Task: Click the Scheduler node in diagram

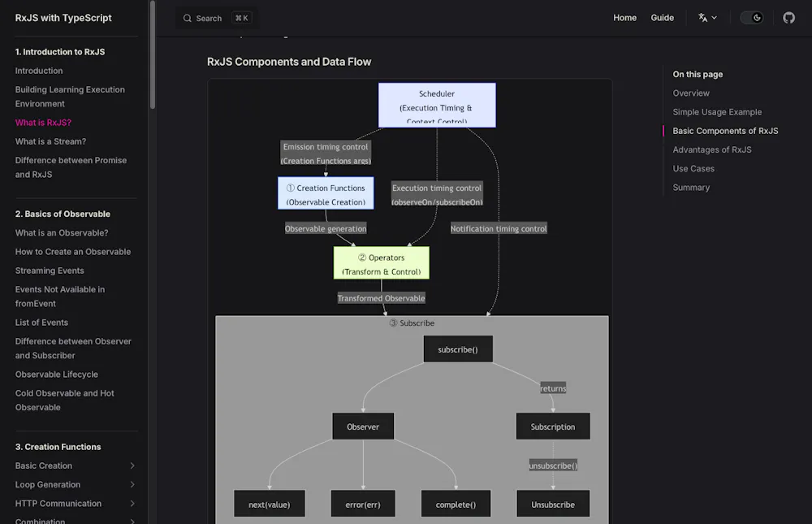Action: coord(437,106)
